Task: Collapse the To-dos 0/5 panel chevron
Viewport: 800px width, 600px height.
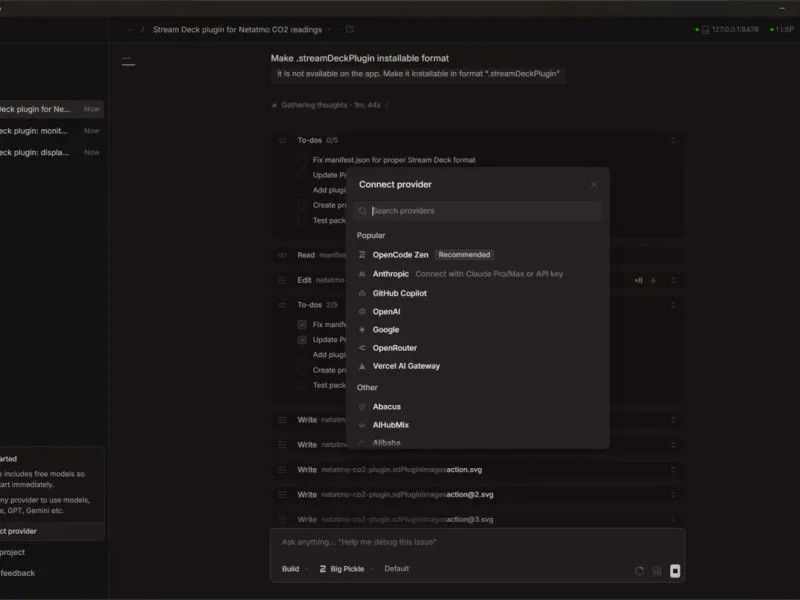Action: [673, 140]
